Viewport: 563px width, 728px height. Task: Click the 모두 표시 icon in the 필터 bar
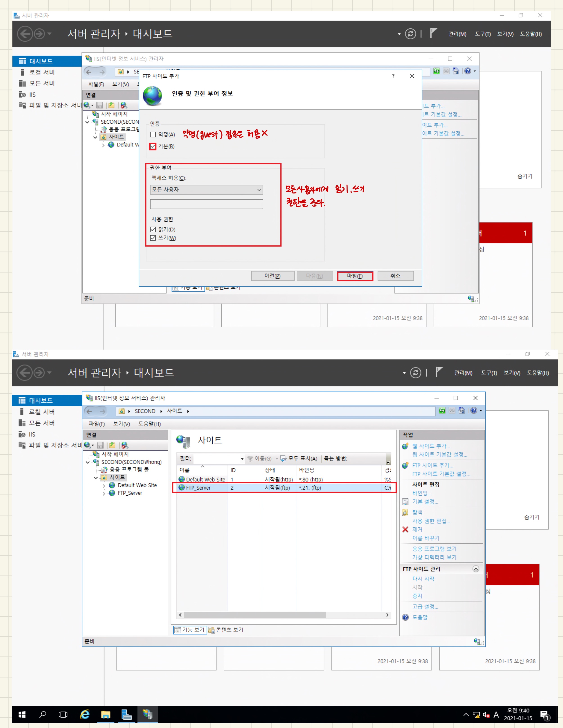pos(283,459)
